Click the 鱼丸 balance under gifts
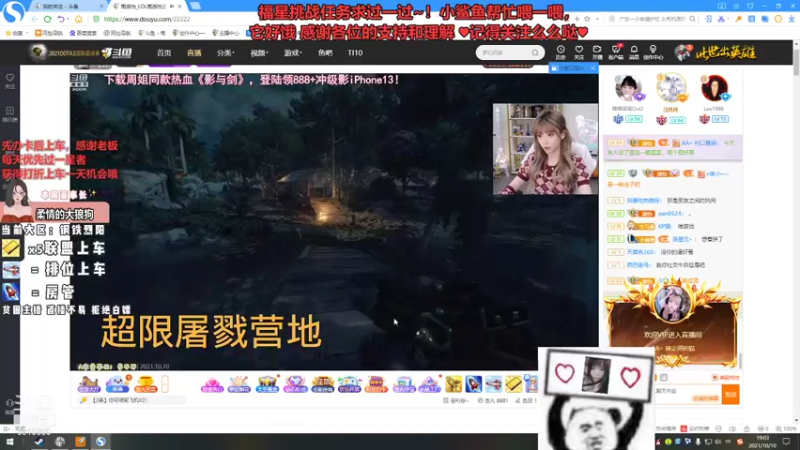The height and width of the screenshot is (450, 800). point(493,401)
